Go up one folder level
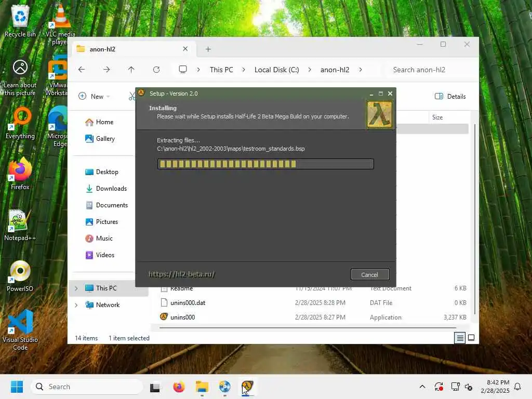 coord(131,70)
